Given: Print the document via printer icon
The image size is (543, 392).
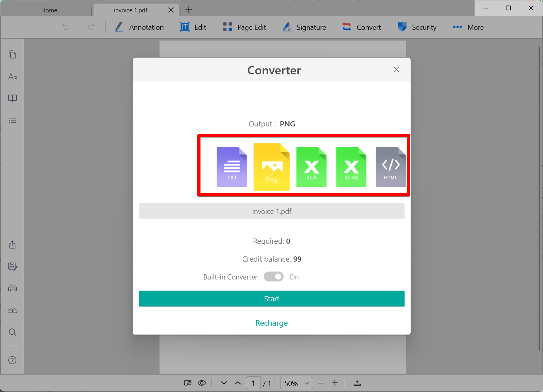Looking at the screenshot, I should coord(12,288).
